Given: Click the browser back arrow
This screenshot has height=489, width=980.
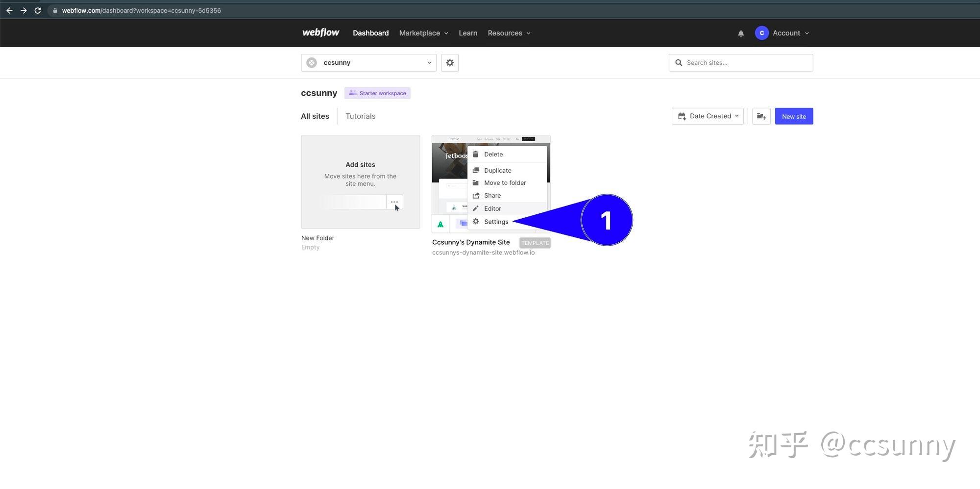Looking at the screenshot, I should [x=9, y=10].
